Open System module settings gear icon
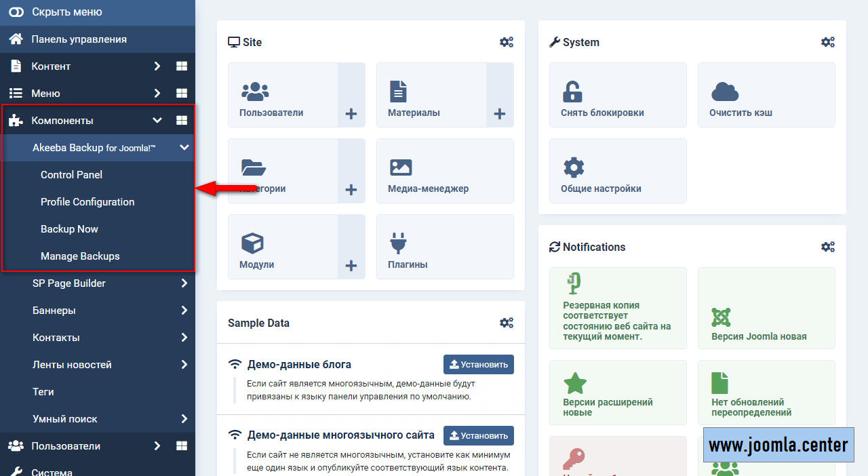868x476 pixels. (x=827, y=42)
